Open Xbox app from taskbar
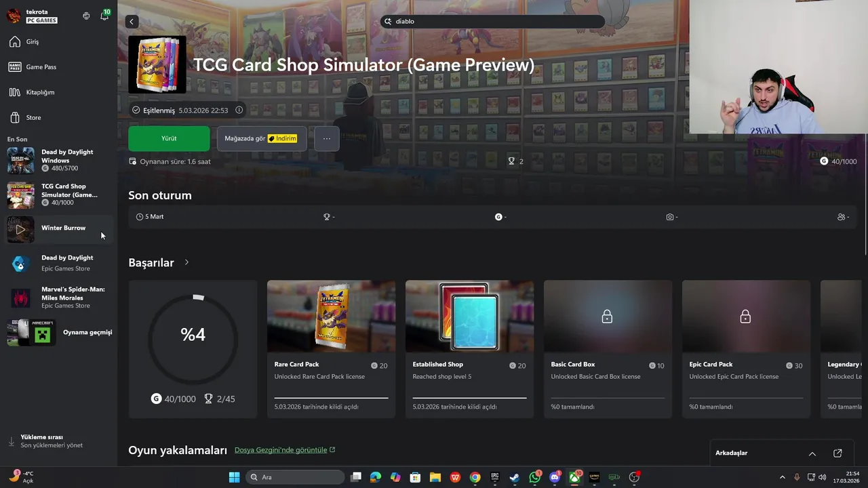The image size is (868, 488). coord(575,477)
